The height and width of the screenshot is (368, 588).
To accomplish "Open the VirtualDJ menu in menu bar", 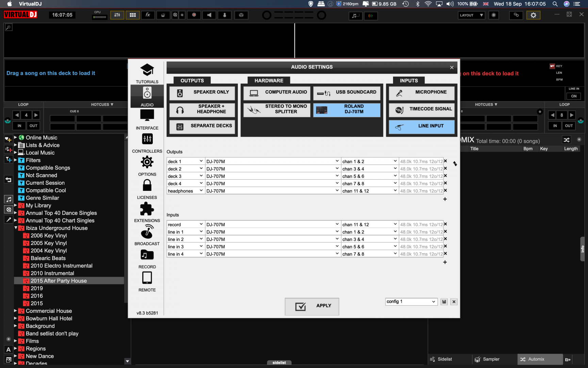I will [30, 4].
